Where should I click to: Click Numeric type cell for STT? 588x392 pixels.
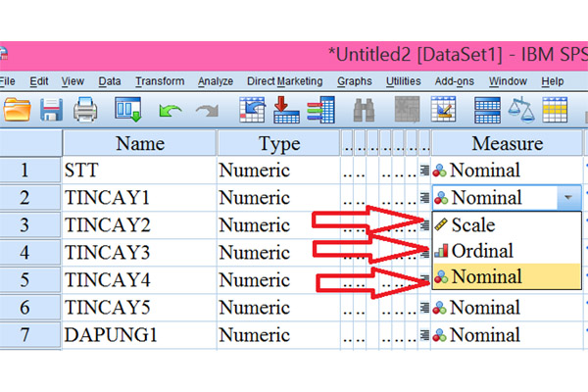click(278, 171)
